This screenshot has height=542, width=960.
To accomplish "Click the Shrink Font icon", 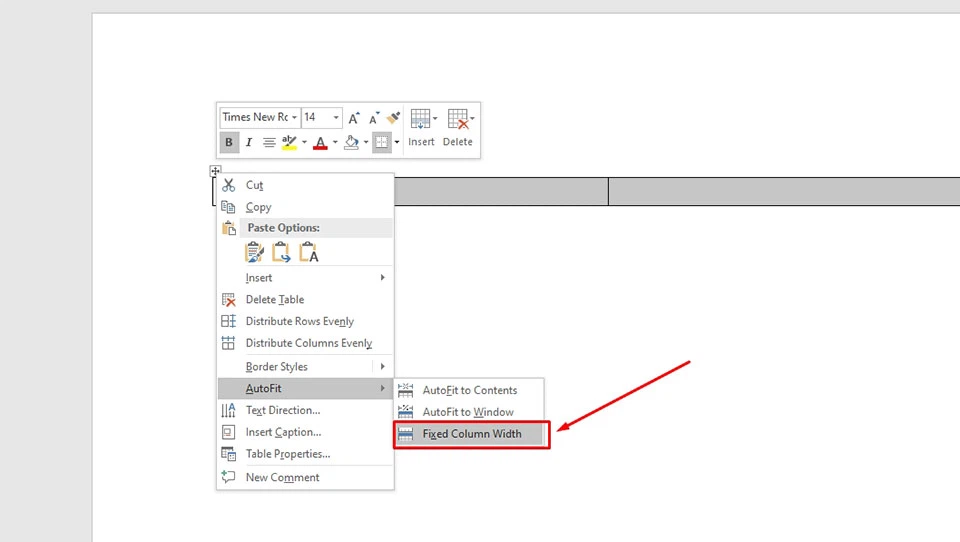I will pos(374,117).
